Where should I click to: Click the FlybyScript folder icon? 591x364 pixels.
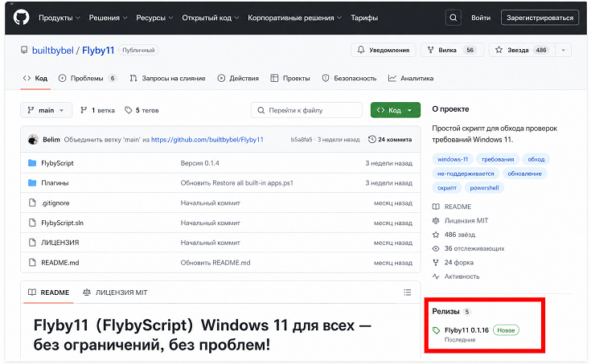tap(32, 163)
